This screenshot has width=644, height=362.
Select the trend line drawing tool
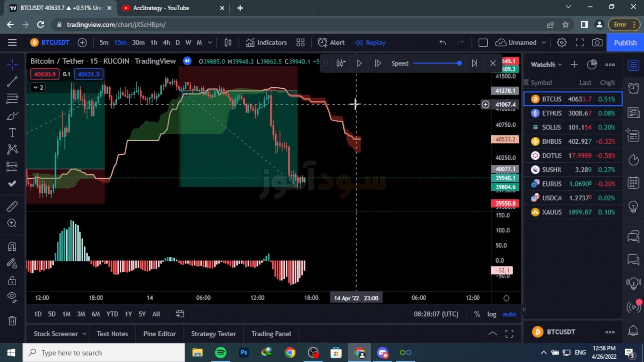pyautogui.click(x=12, y=82)
